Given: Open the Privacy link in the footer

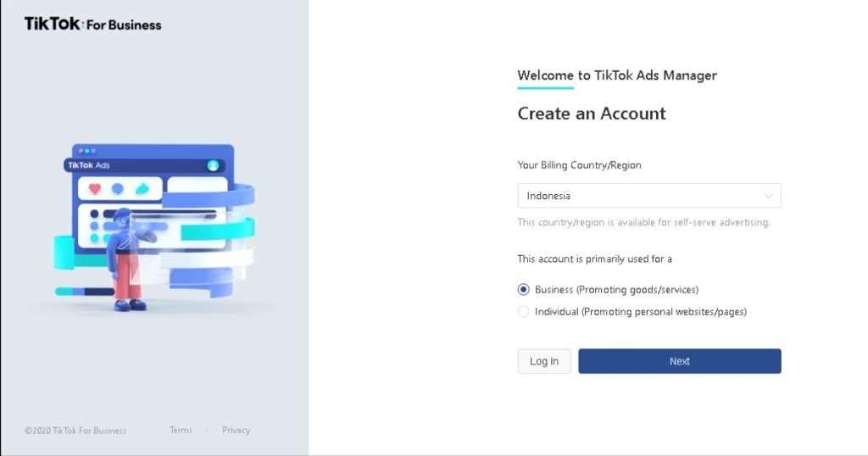Looking at the screenshot, I should [x=236, y=430].
